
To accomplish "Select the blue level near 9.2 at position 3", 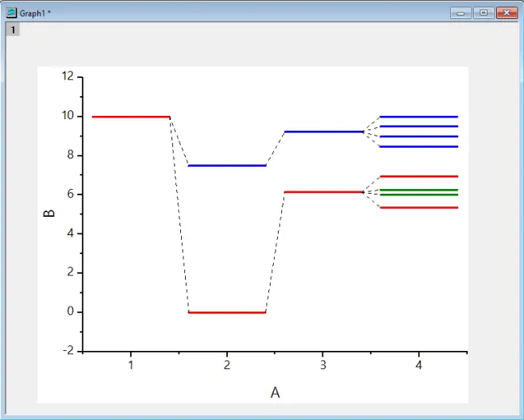I will (x=323, y=132).
